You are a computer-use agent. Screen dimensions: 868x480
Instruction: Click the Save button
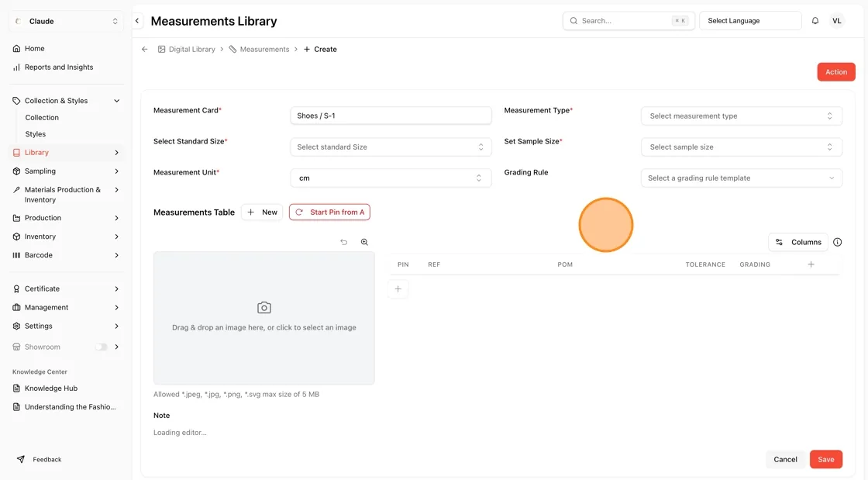(826, 460)
